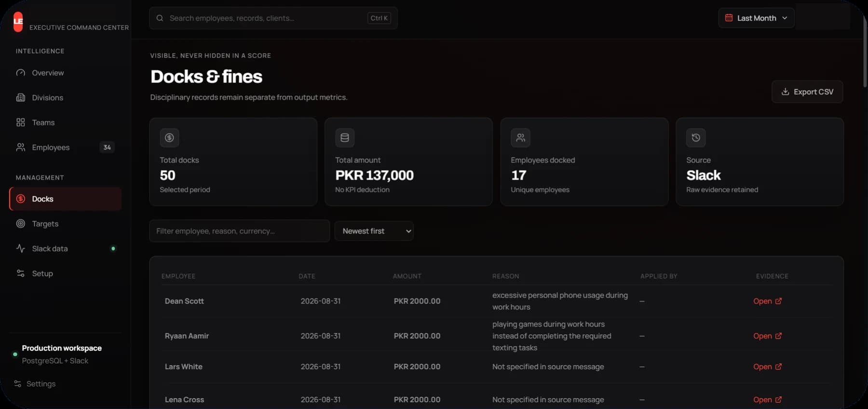Click external link icon in Ryaan Aamir row
This screenshot has height=409, width=868.
click(x=778, y=336)
